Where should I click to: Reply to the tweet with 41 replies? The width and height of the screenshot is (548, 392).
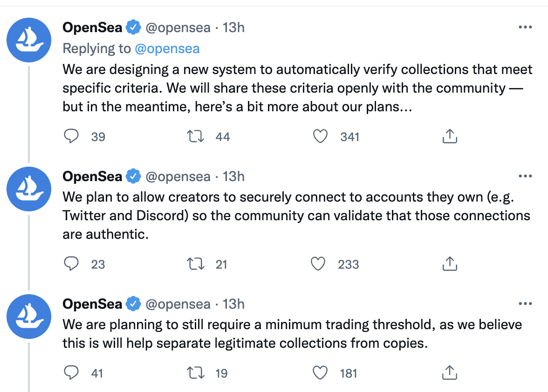71,372
